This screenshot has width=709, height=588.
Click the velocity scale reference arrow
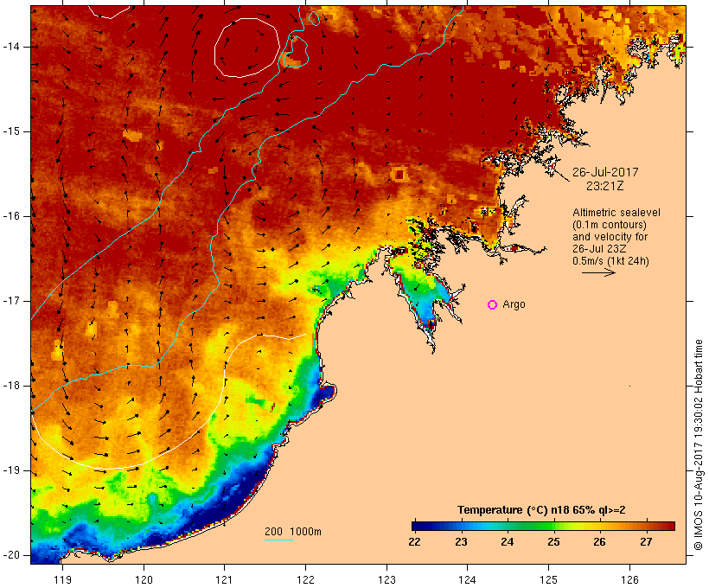point(598,272)
